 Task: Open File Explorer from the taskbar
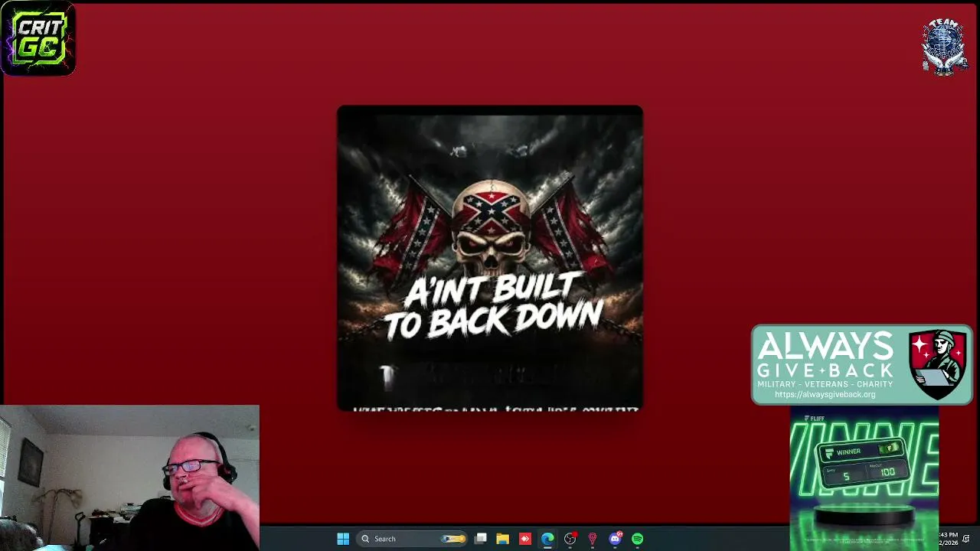tap(503, 539)
